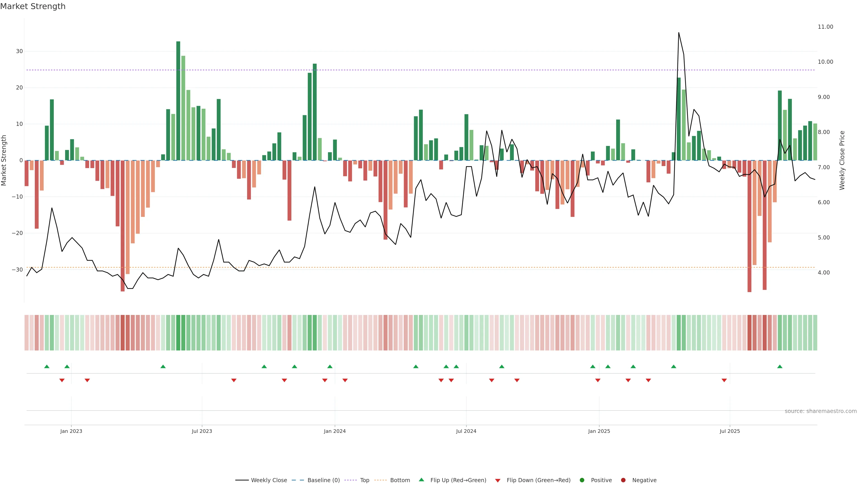868x488 pixels.
Task: Click Positive green circle legend icon
Action: tap(582, 480)
